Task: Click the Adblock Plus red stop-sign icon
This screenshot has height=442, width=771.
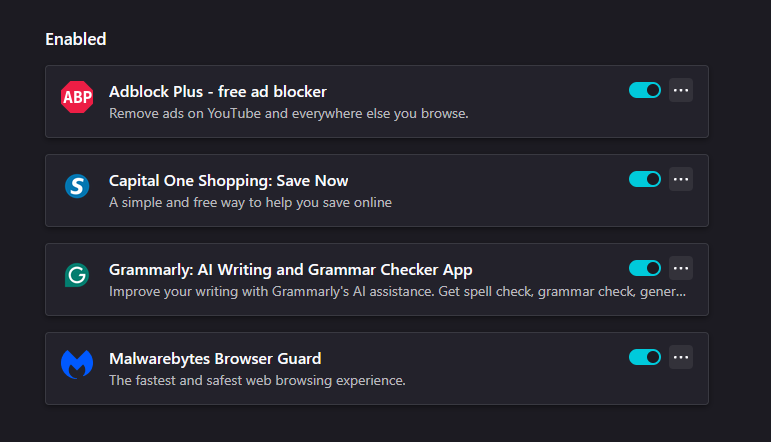Action: pyautogui.click(x=77, y=97)
